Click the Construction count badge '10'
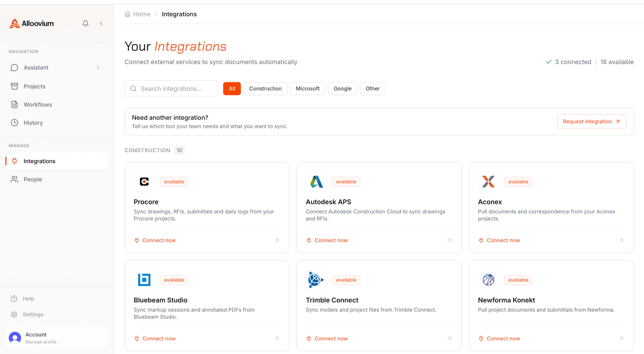The image size is (644, 354). coord(179,150)
